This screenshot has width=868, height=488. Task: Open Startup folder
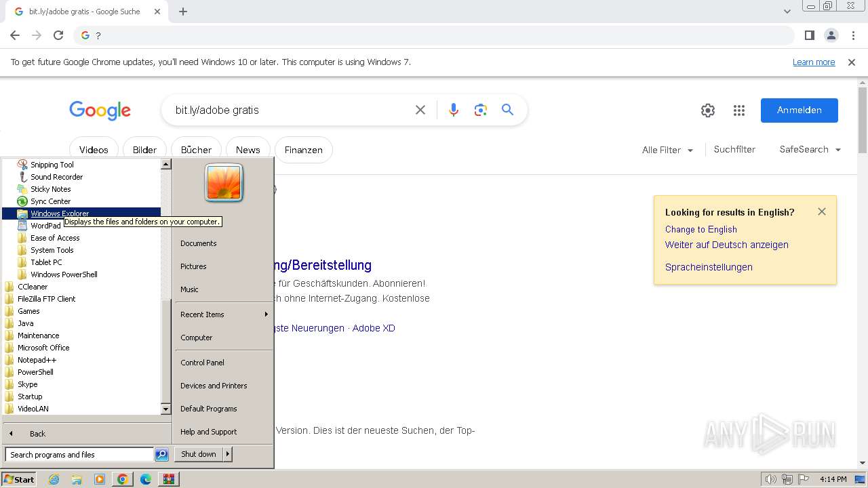tap(30, 396)
